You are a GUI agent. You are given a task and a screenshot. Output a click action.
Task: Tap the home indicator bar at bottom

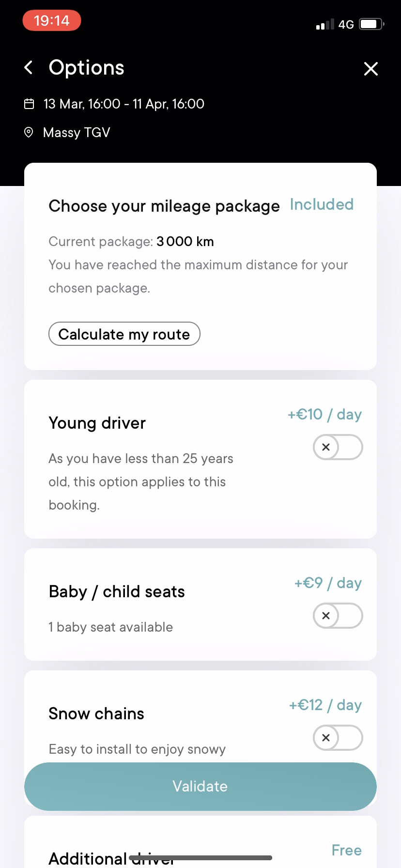point(200,858)
